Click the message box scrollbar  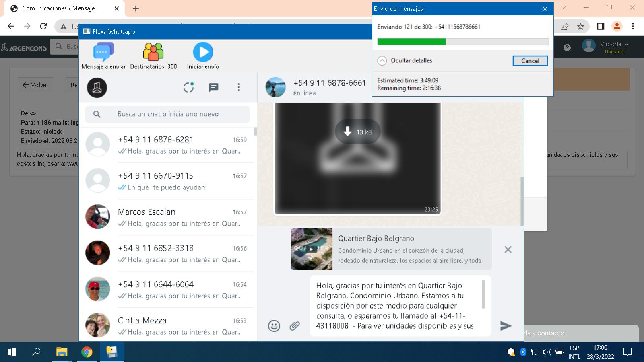coord(483,294)
